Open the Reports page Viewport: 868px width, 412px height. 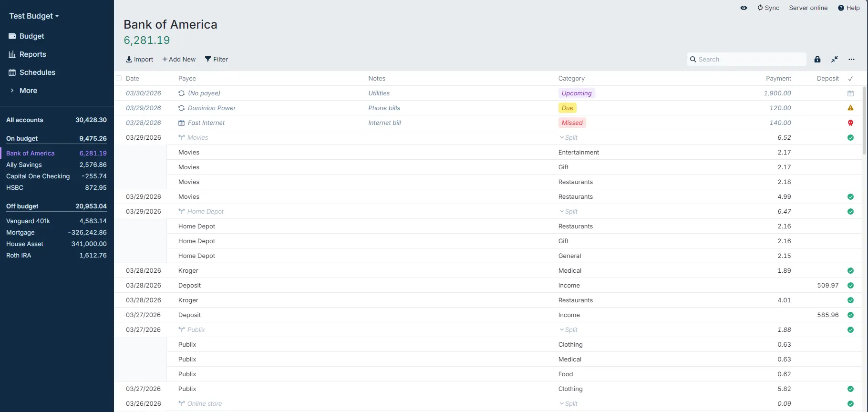tap(32, 54)
